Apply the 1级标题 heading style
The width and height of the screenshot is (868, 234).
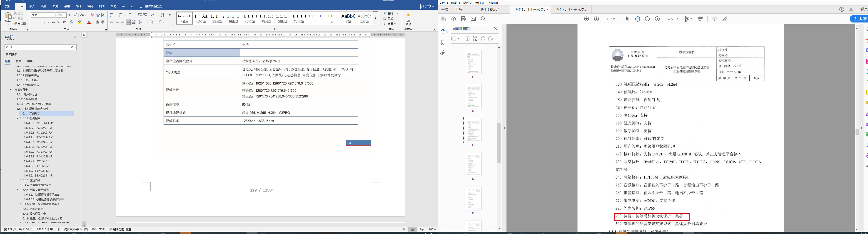pos(201,18)
